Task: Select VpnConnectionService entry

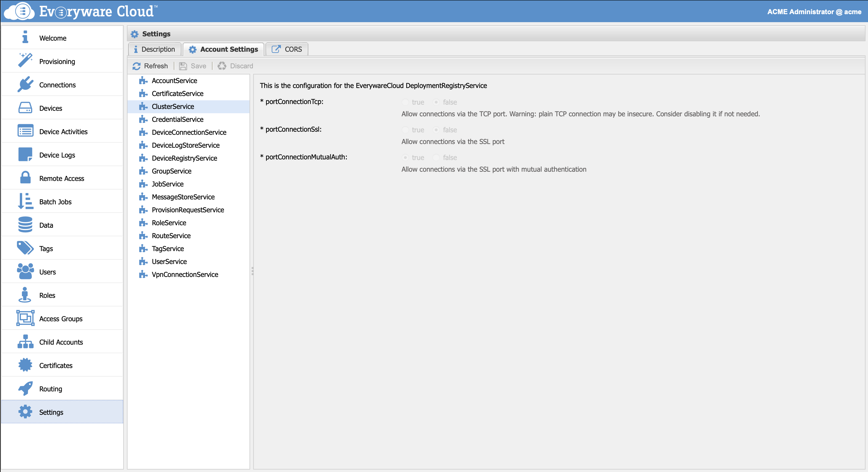Action: (185, 274)
